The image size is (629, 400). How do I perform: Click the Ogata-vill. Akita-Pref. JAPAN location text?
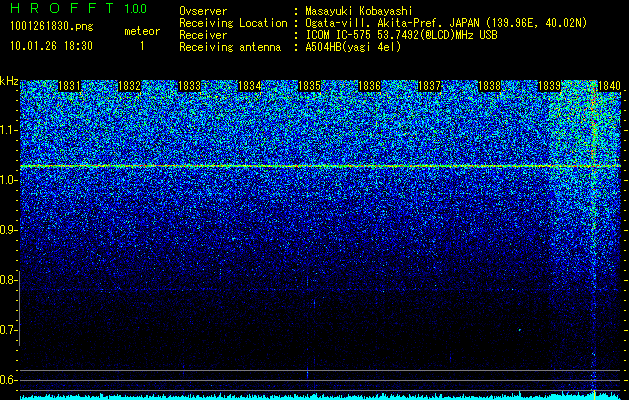click(x=446, y=23)
